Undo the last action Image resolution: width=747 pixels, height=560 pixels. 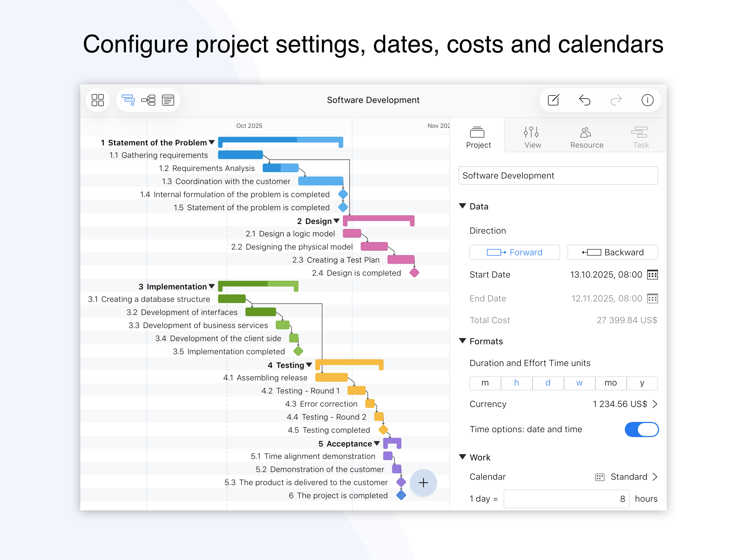(585, 100)
